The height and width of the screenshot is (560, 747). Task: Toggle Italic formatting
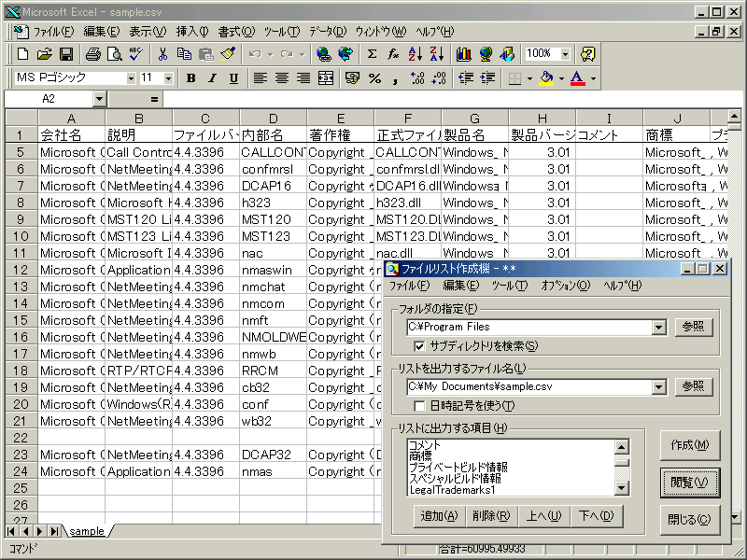pyautogui.click(x=213, y=78)
